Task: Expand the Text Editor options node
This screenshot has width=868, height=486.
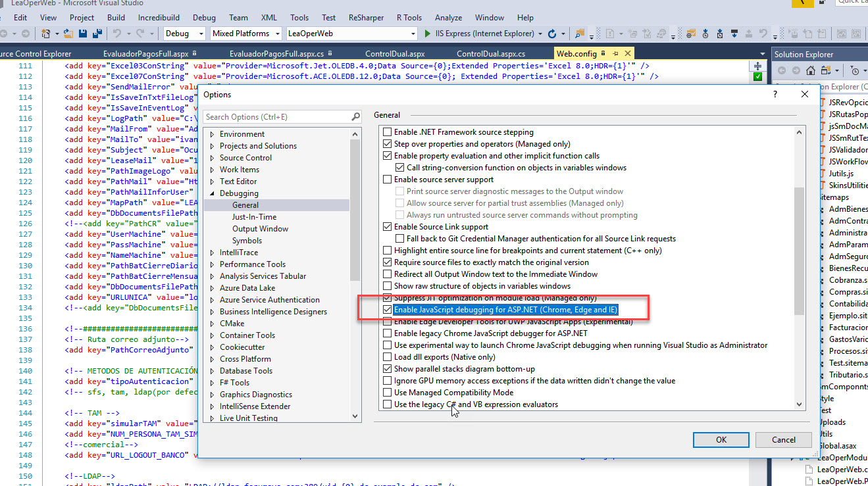Action: click(212, 182)
